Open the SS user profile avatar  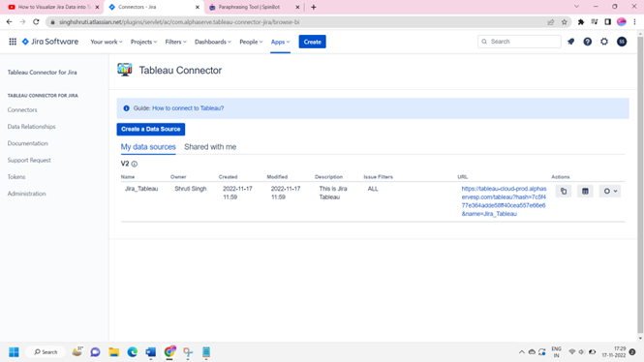(622, 42)
